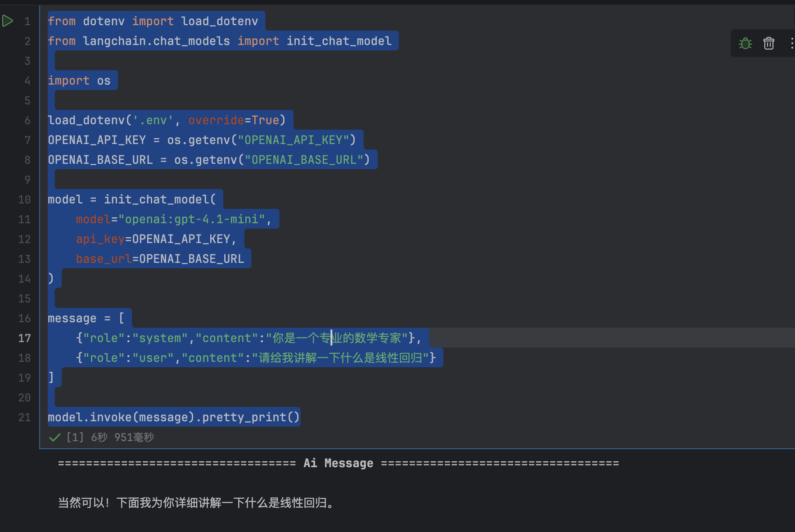Click line number 17 in the gutter
This screenshot has height=532, width=795.
click(24, 338)
